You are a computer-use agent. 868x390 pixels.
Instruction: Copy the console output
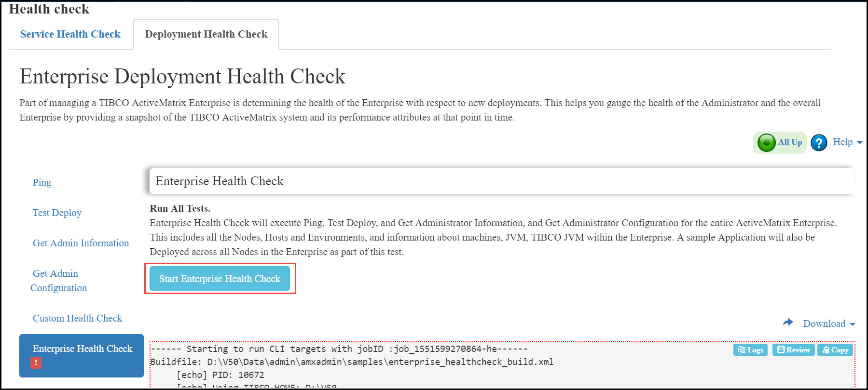tap(835, 350)
